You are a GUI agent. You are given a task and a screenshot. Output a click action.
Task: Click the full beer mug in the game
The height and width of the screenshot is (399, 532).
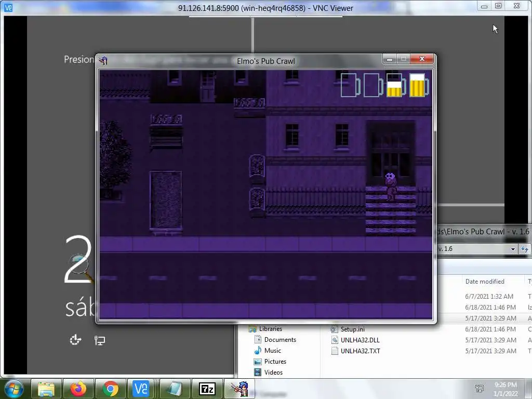[x=419, y=85]
